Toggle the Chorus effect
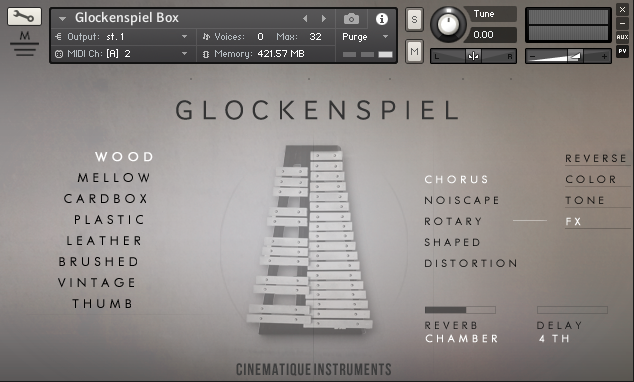Viewport: 634px width, 382px height. point(456,179)
